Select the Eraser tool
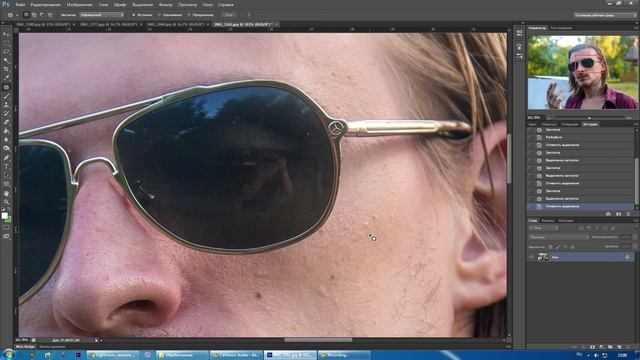Viewport: 640px width, 360px height. (6, 122)
